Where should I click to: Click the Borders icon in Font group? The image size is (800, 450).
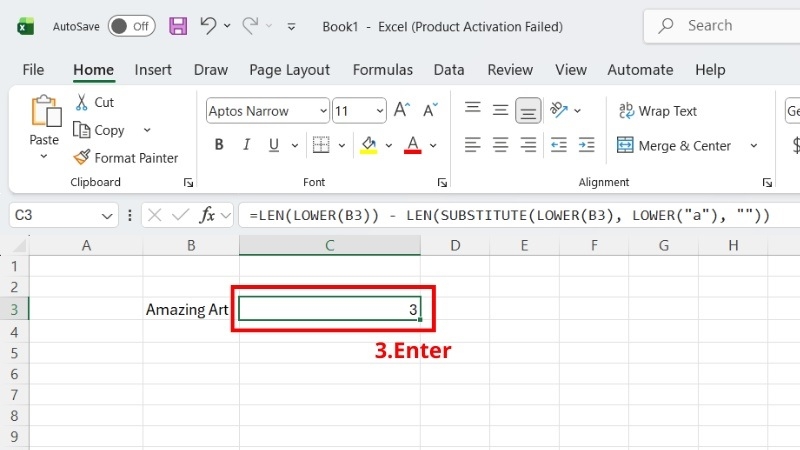click(x=321, y=145)
